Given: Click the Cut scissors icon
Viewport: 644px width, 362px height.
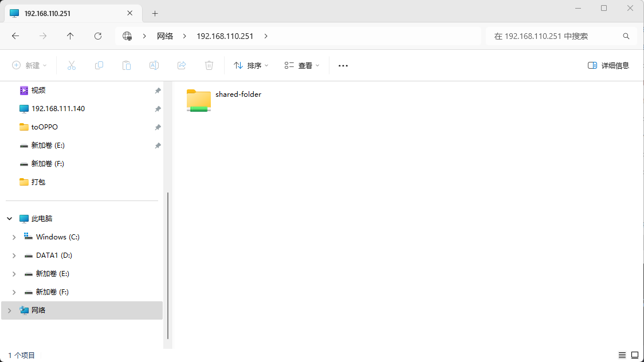Looking at the screenshot, I should (72, 65).
